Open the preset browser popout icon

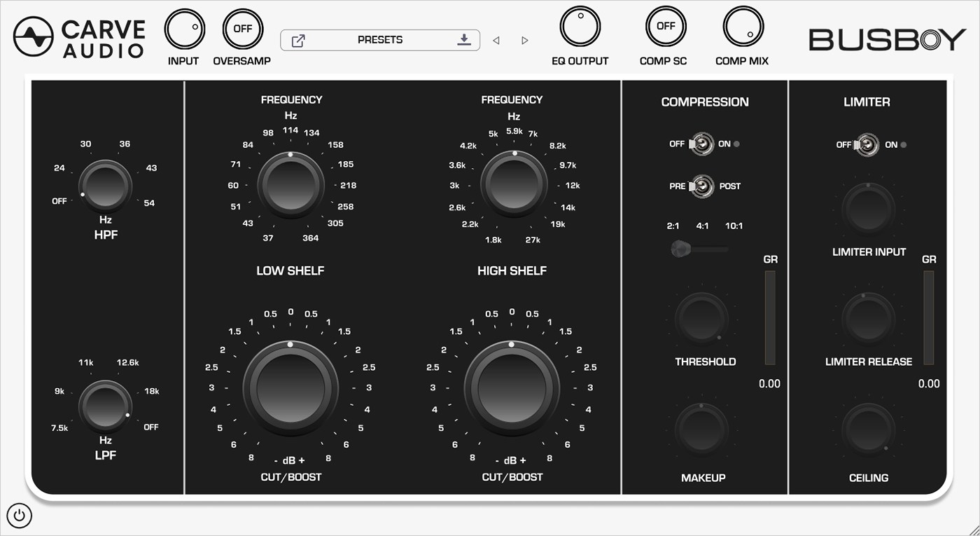(x=298, y=41)
